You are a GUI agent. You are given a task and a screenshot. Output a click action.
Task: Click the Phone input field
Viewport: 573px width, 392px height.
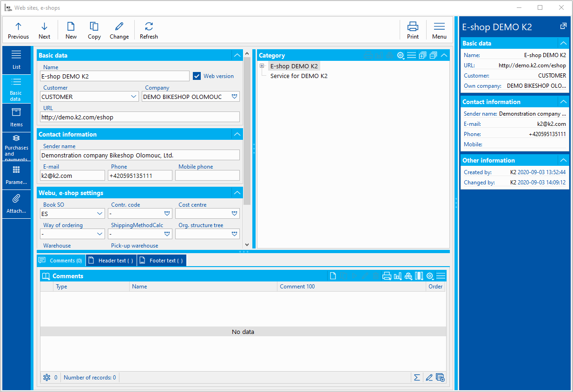pos(140,176)
